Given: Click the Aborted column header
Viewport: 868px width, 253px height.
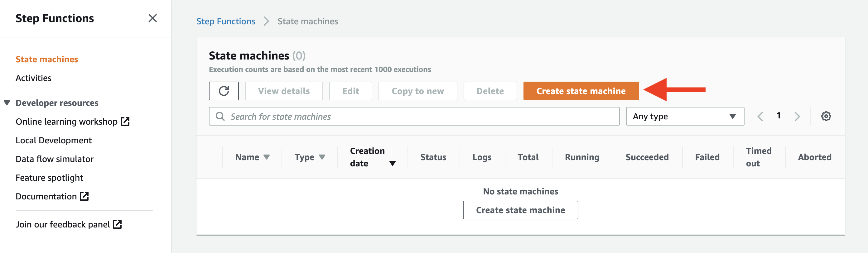Looking at the screenshot, I should tap(814, 157).
